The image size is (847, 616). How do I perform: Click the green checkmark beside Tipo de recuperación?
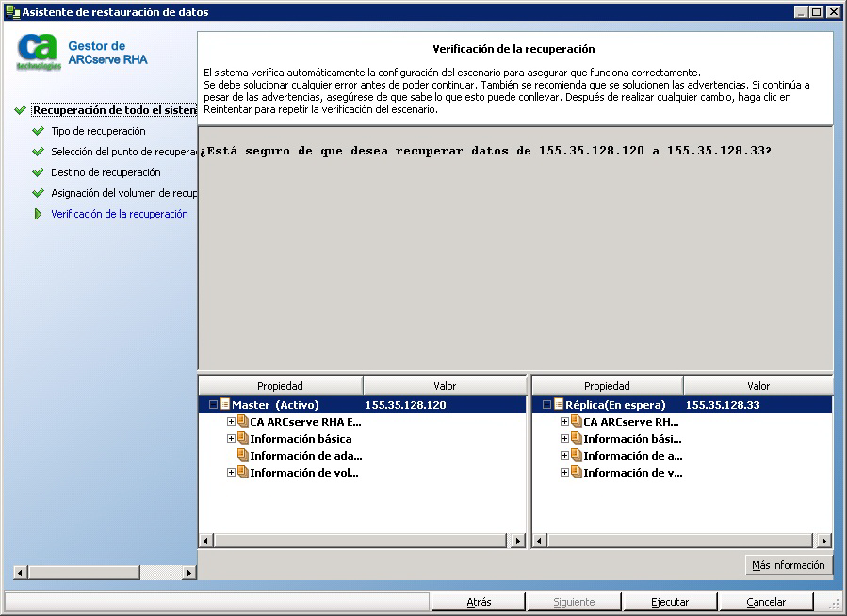(x=39, y=132)
